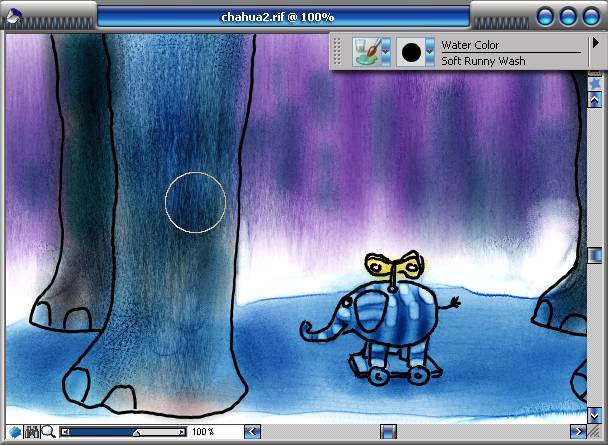Open the brush variant dropdown arrow
608x445 pixels.
click(x=430, y=51)
